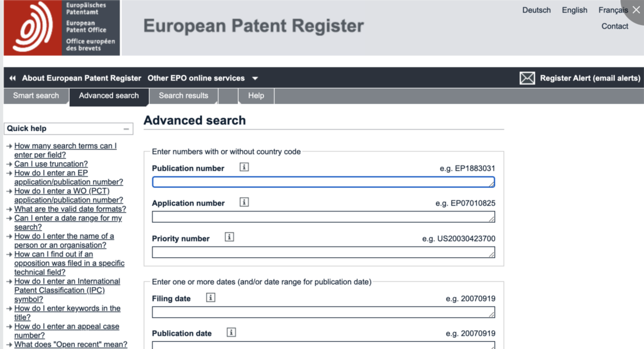Click the European Patent Office logo
This screenshot has height=349, width=644.
(x=61, y=28)
